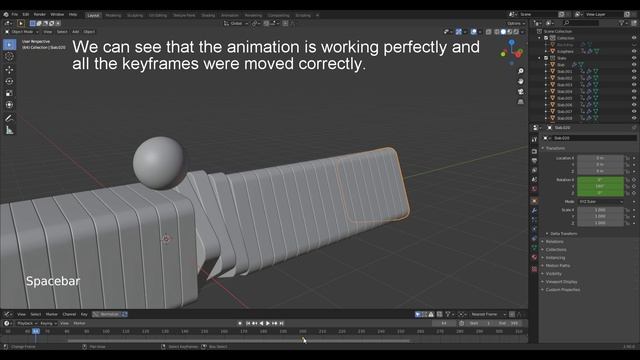The image size is (640, 360).
Task: Hide the Stabs collection via eye icon
Action: click(x=634, y=58)
